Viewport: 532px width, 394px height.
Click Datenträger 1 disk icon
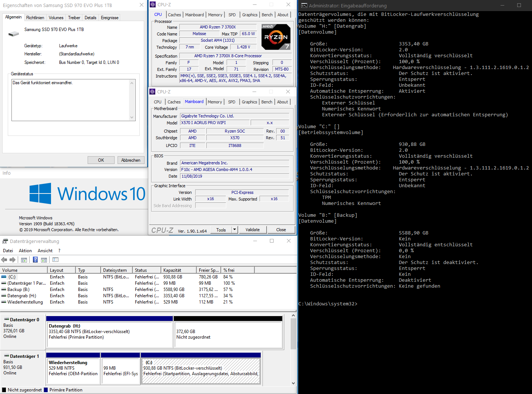point(6,356)
